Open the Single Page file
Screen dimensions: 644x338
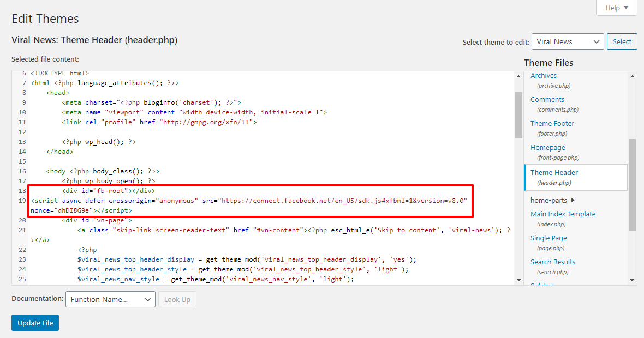coord(548,238)
